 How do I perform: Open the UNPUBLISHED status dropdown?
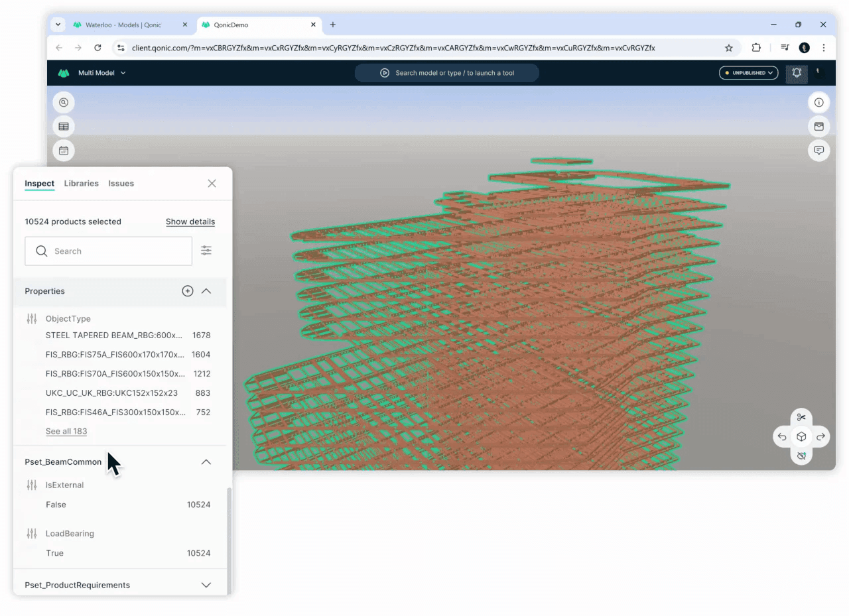748,73
